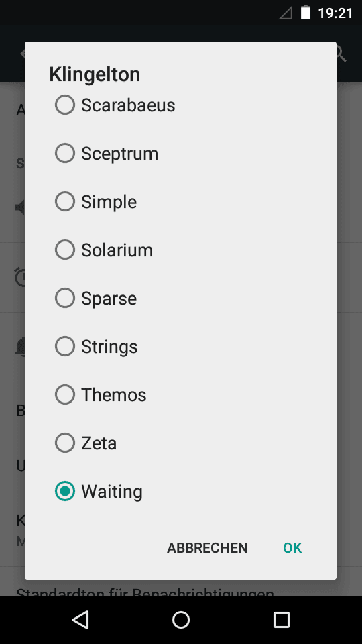Select the Sparse radio button
This screenshot has height=644, width=362.
65,298
